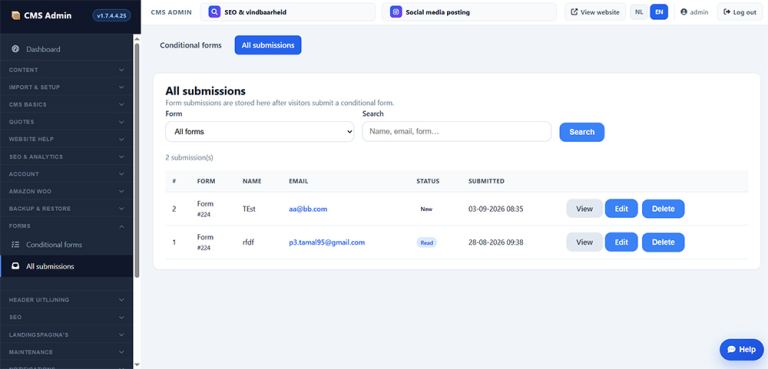Expand the SEO & ANALYTICS section
The image size is (768, 369).
pyautogui.click(x=67, y=157)
